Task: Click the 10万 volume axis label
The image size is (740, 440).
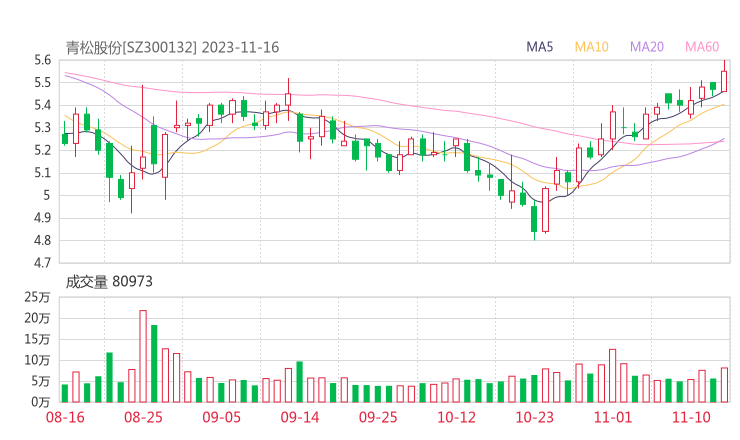Action: (x=37, y=360)
